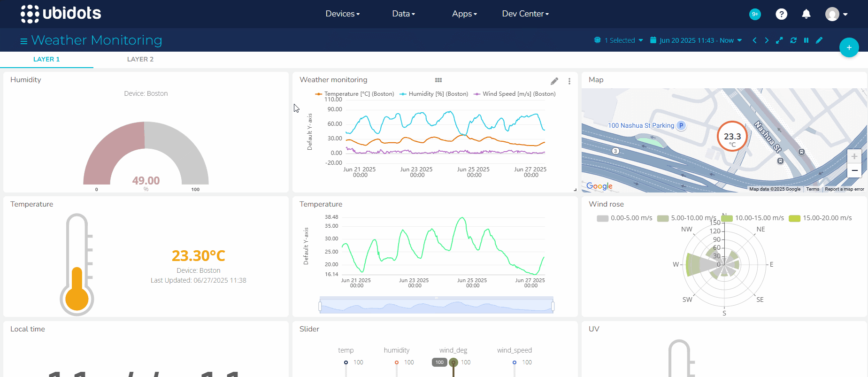Click right handle of chart range navigator
This screenshot has height=377, width=868.
coord(553,307)
